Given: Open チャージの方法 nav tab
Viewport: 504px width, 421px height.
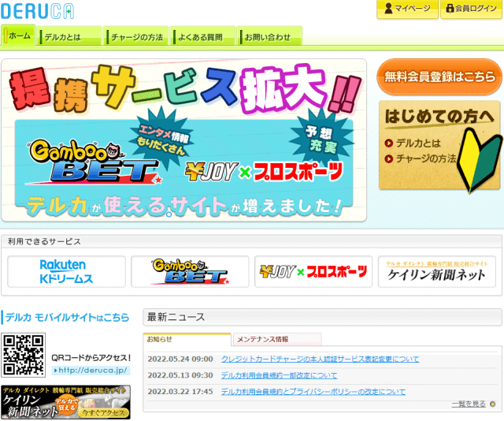Looking at the screenshot, I should click(136, 37).
